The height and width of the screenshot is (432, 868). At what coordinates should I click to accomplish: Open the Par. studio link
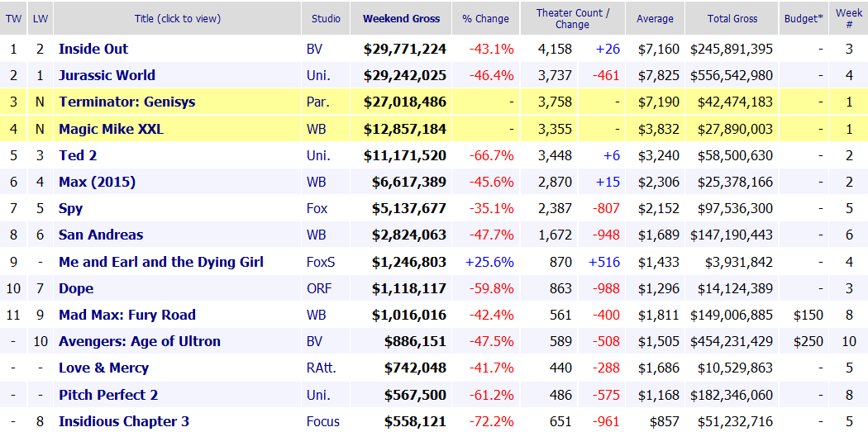click(x=318, y=102)
